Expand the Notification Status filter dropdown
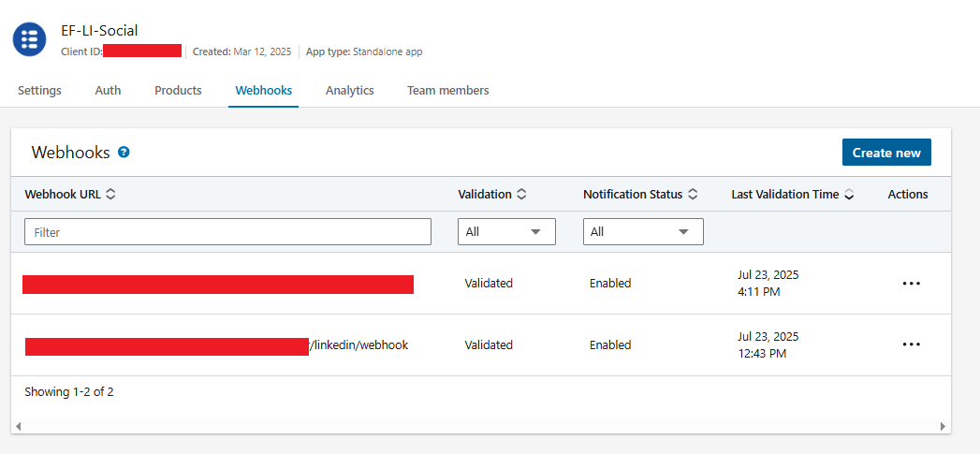This screenshot has height=454, width=980. pyautogui.click(x=643, y=231)
